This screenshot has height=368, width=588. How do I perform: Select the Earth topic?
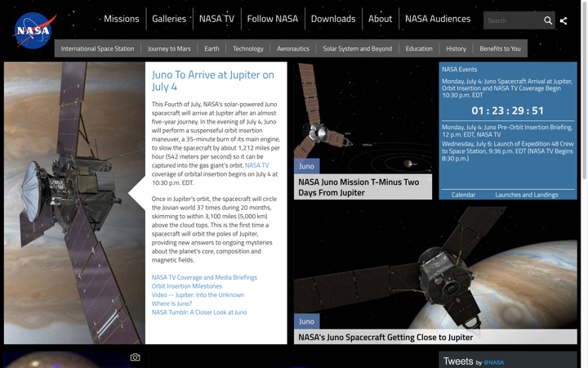(212, 48)
